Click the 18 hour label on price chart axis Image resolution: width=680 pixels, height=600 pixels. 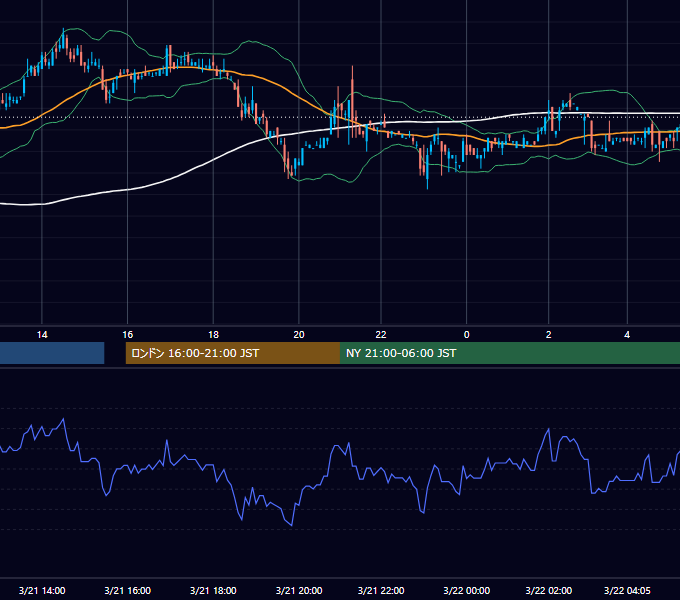point(213,335)
